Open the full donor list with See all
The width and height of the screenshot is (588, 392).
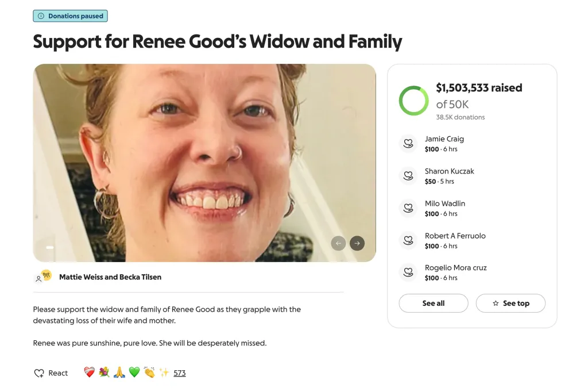(x=433, y=303)
